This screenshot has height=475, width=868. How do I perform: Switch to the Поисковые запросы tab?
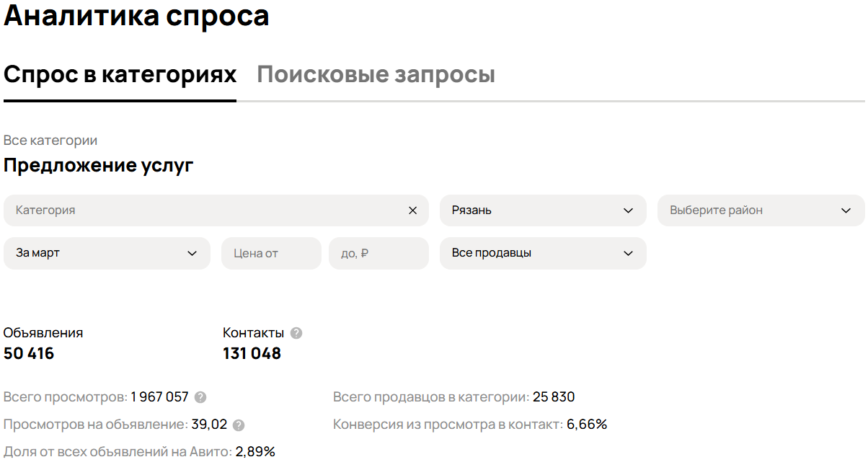(x=376, y=75)
